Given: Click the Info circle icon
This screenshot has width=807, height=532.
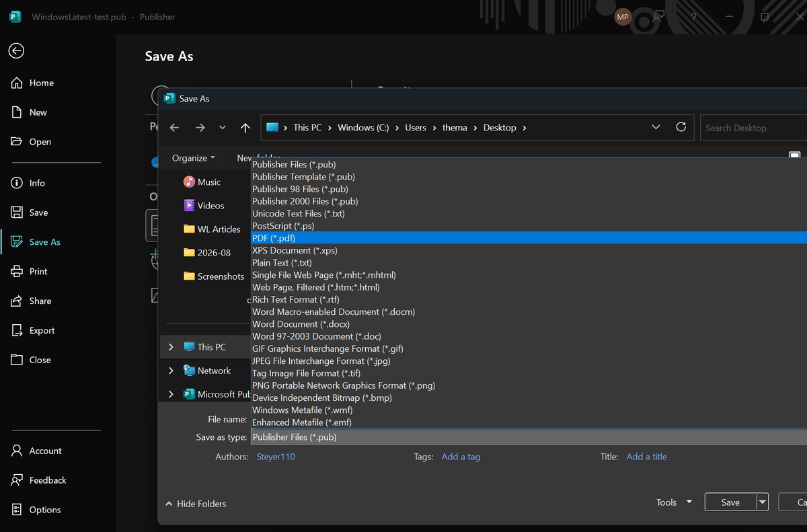Looking at the screenshot, I should click(x=17, y=183).
